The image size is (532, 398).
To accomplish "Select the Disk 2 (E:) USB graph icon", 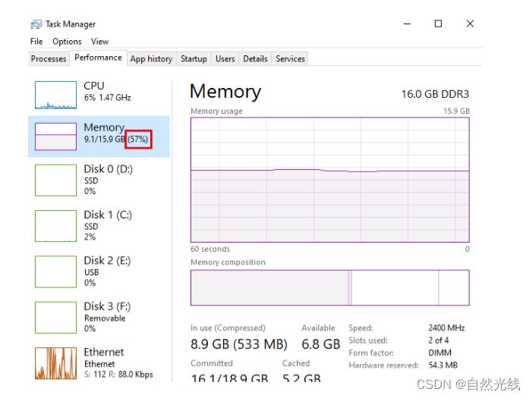I will [55, 271].
